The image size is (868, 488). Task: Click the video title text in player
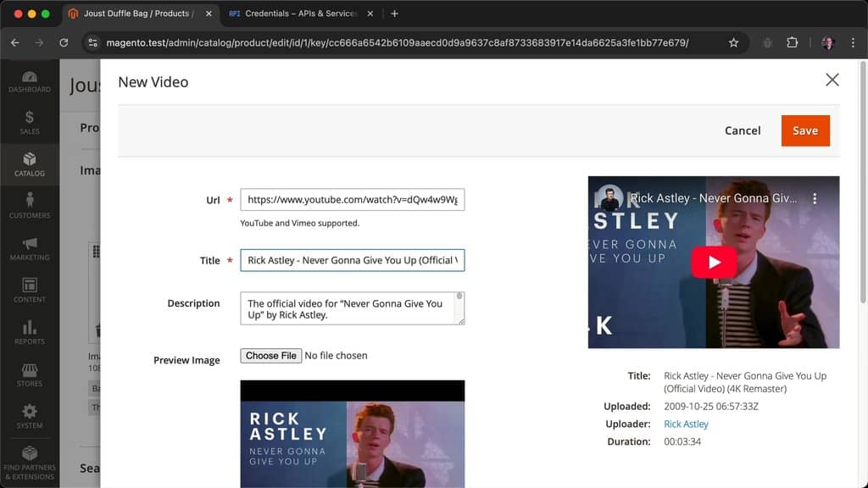[x=714, y=198]
